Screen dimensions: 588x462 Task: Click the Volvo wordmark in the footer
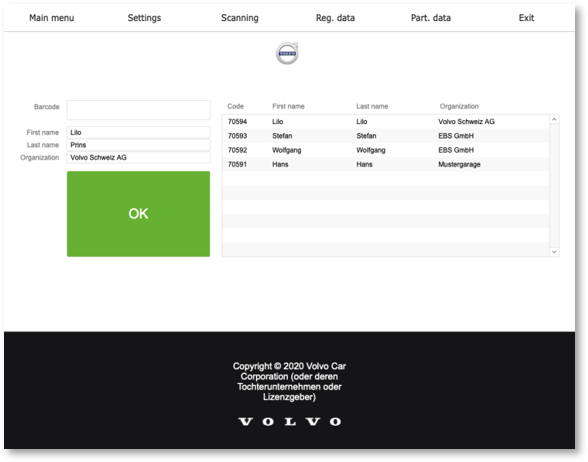290,422
